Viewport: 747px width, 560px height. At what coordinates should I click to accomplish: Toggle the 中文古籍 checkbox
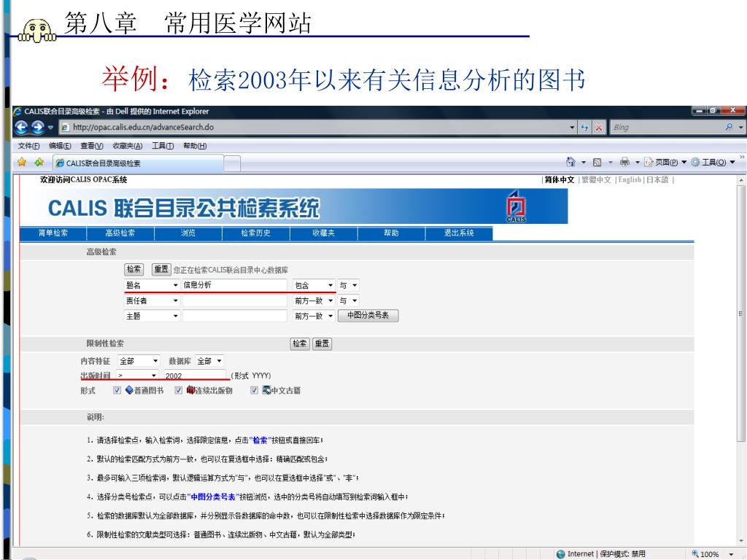pos(255,390)
